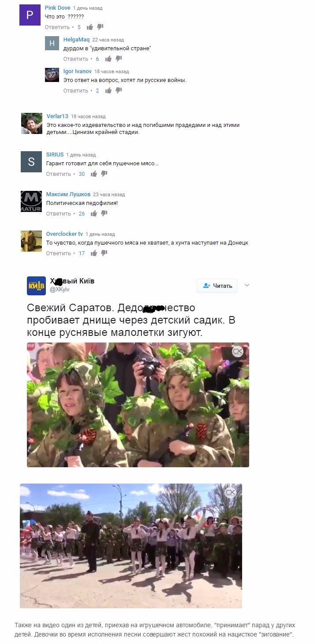Open the tweet options chevron dropdown
The width and height of the screenshot is (314, 644).
coord(247,285)
